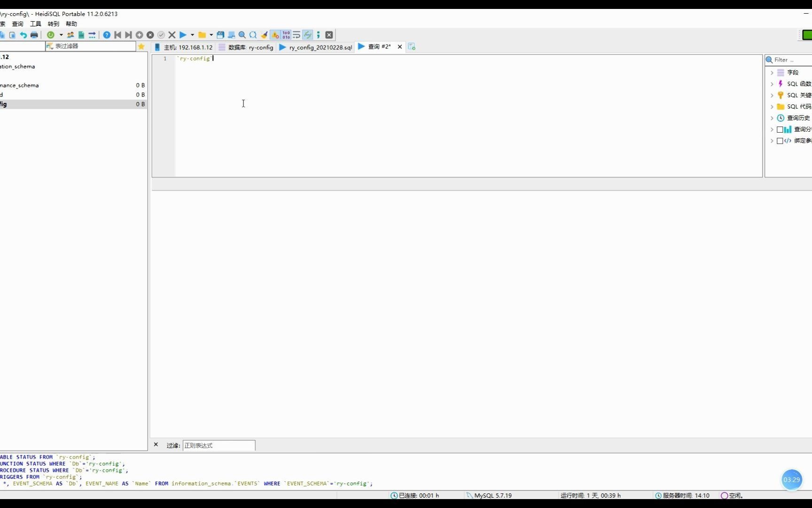Expand the SQL 函数 node
This screenshot has height=508, width=812.
tap(772, 84)
